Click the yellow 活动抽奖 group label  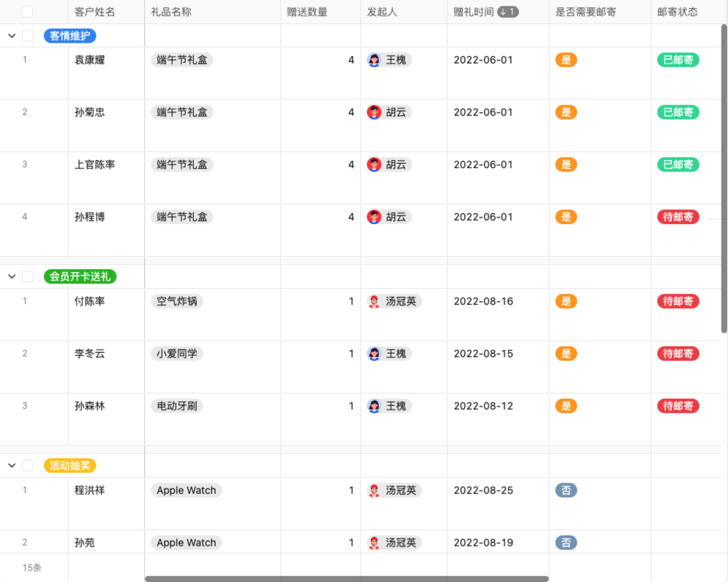[69, 465]
